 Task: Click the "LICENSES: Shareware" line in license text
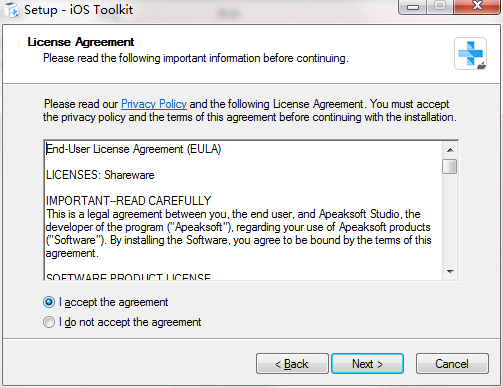(x=100, y=175)
